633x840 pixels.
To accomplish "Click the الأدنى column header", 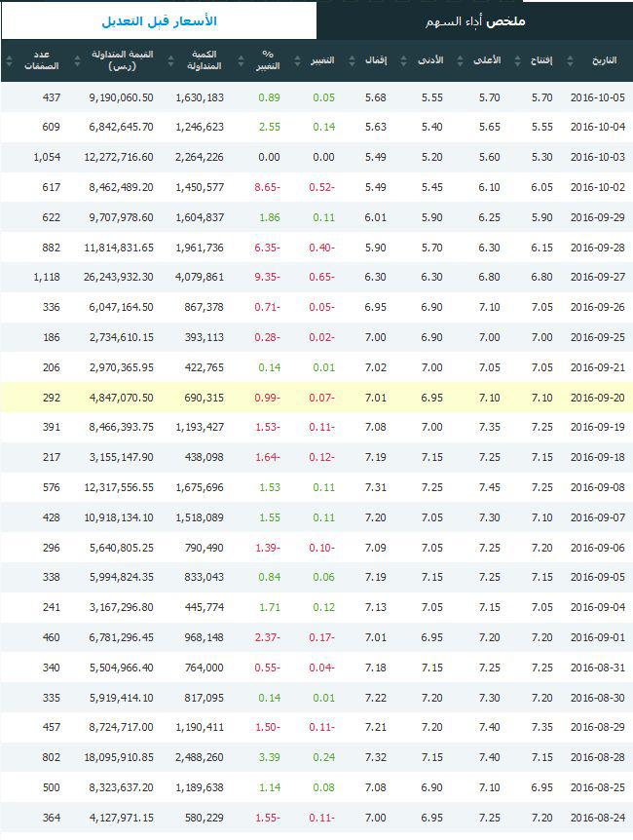I will (430, 60).
